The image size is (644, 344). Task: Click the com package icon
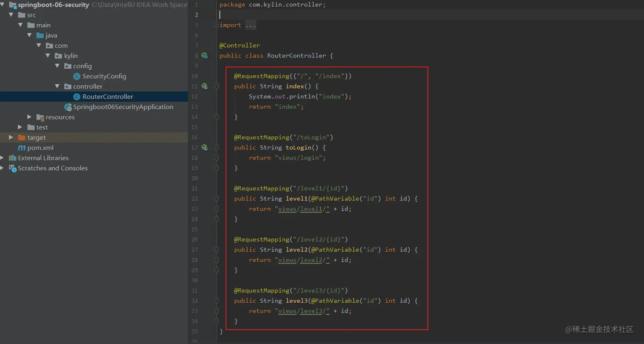pyautogui.click(x=49, y=46)
